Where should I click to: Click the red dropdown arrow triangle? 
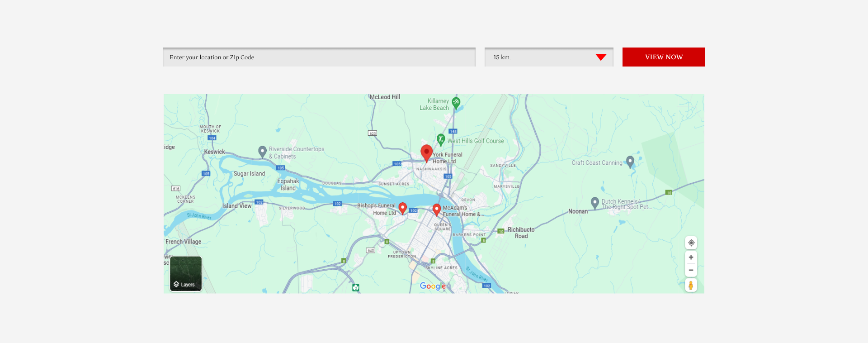[601, 57]
